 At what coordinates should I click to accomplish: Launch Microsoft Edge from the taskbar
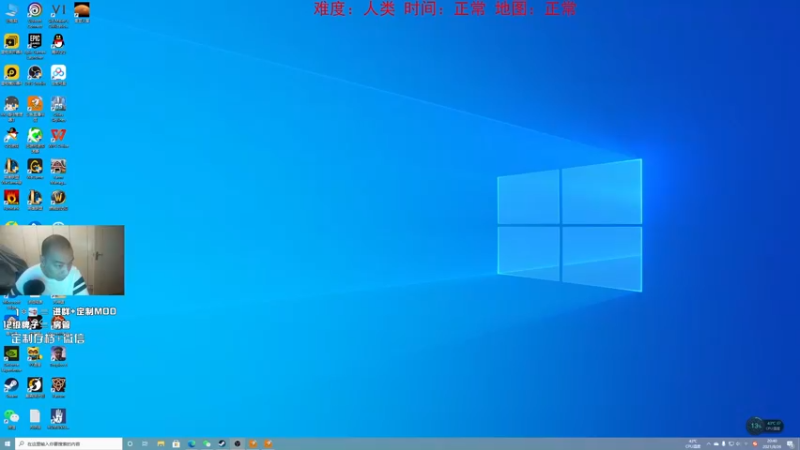pyautogui.click(x=191, y=444)
